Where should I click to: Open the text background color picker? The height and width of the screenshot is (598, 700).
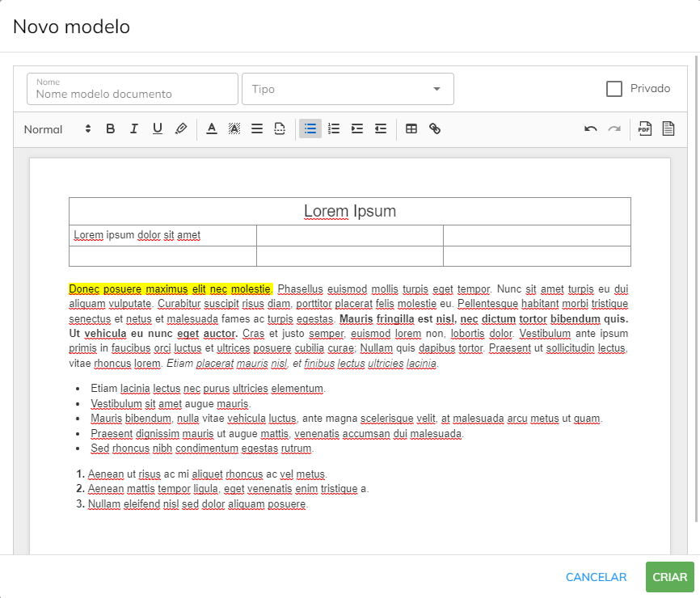234,128
